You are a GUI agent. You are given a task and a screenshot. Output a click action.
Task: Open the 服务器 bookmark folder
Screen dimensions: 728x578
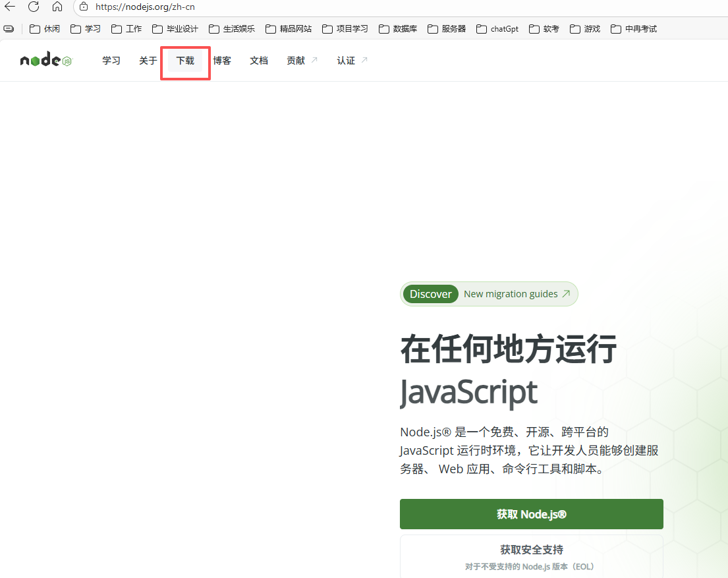[447, 29]
